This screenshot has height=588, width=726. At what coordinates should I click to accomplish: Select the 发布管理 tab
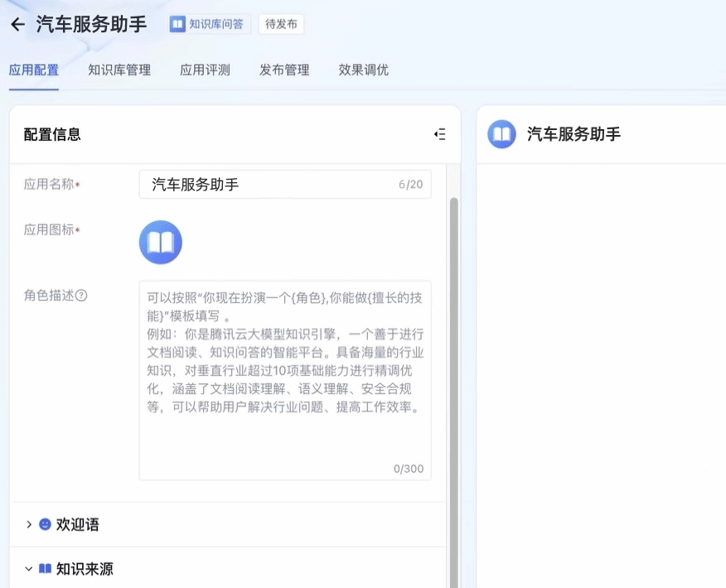(x=283, y=70)
